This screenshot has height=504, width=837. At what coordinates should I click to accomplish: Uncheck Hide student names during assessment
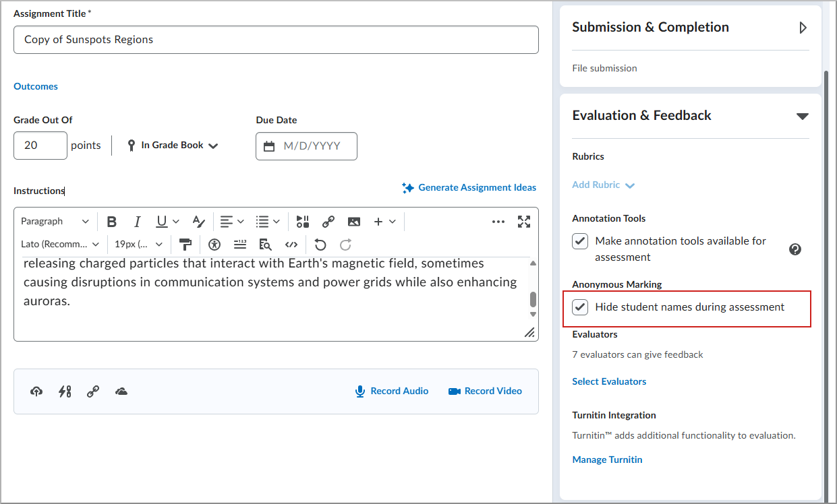[579, 307]
